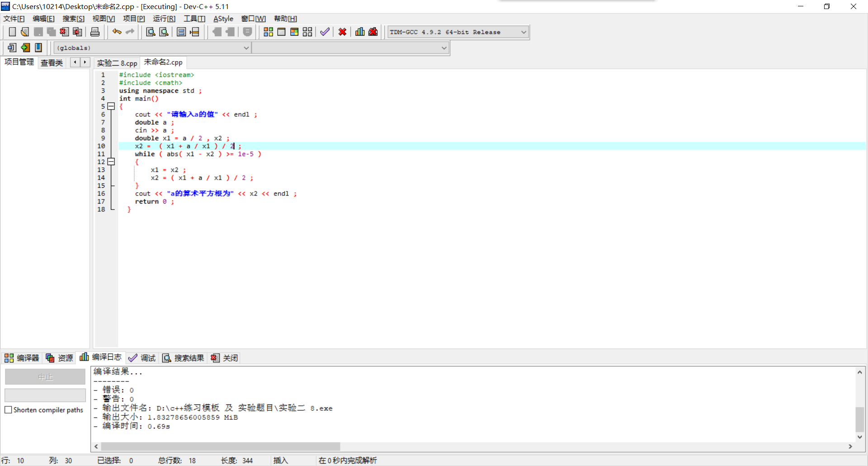The image size is (868, 466).
Task: Open the 搜索[S] menu
Action: tap(73, 19)
